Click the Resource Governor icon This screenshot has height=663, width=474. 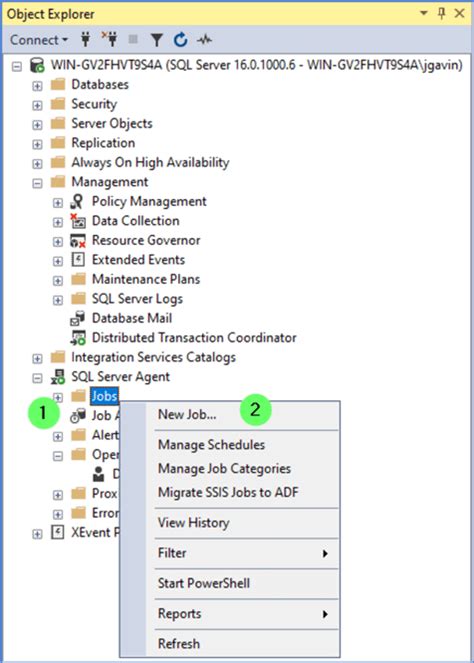point(78,240)
